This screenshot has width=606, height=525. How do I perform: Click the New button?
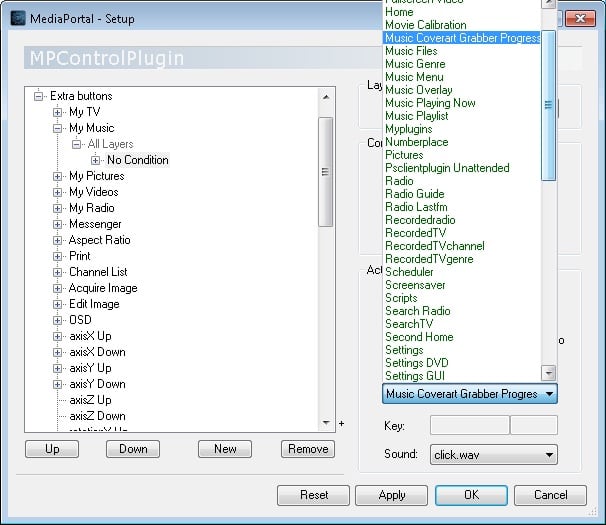pos(225,449)
